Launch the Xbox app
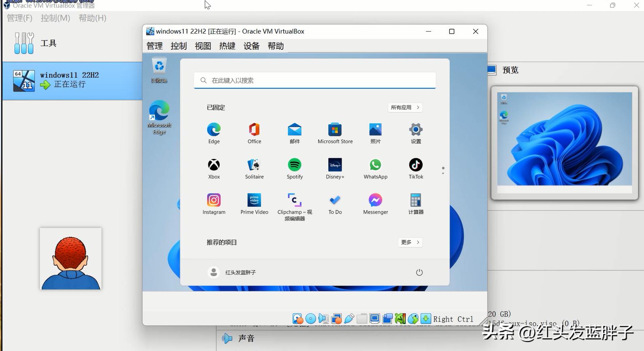644x351 pixels. click(214, 169)
